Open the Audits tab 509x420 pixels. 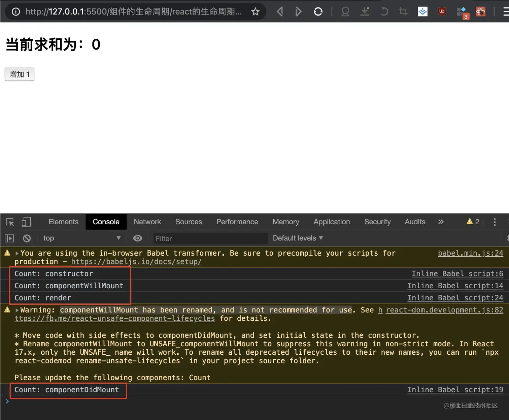click(x=415, y=222)
